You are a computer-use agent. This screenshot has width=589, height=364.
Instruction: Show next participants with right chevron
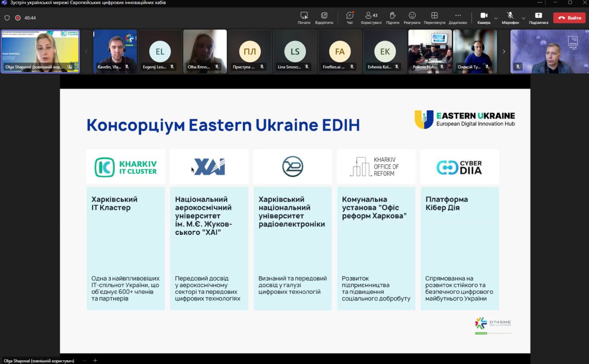[x=503, y=52]
